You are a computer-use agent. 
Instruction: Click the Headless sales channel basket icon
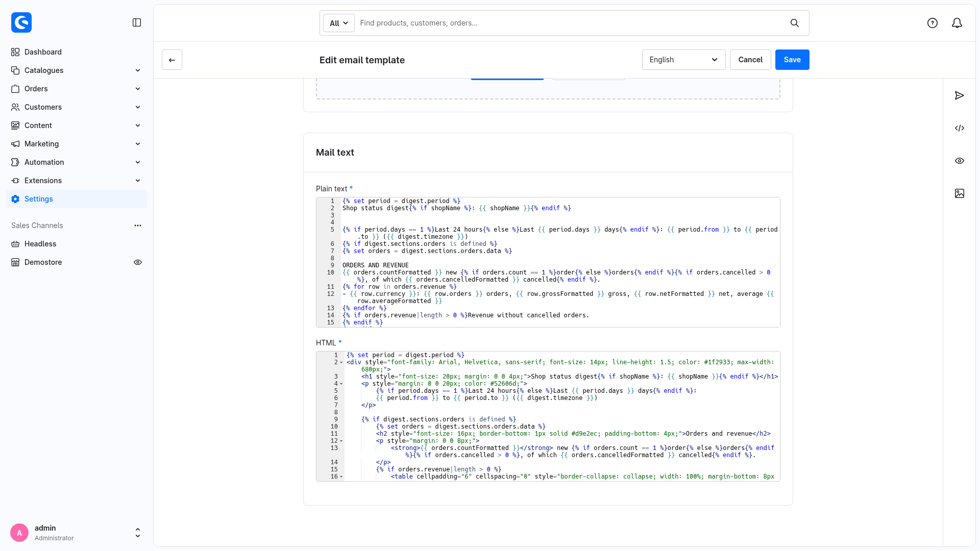(15, 244)
